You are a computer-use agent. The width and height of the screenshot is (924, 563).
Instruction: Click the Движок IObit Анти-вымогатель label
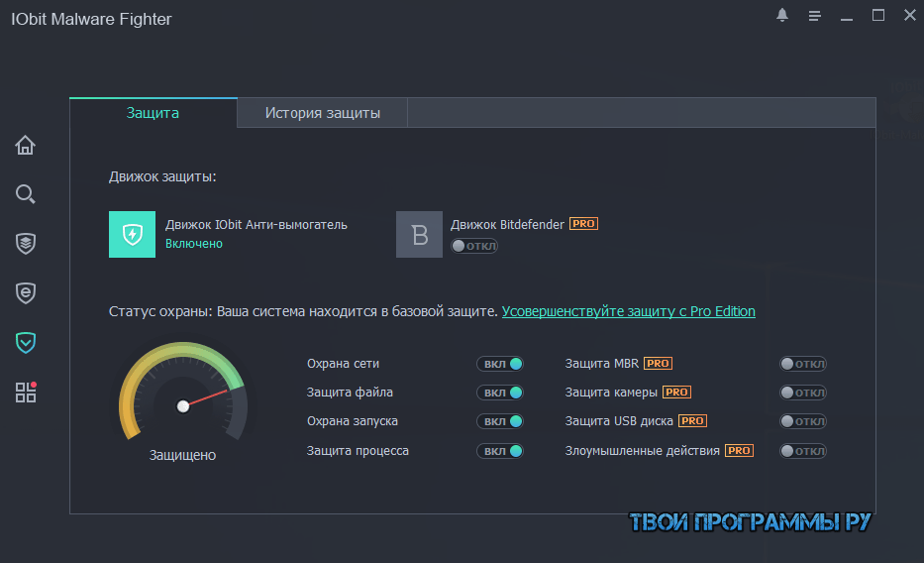(x=257, y=225)
